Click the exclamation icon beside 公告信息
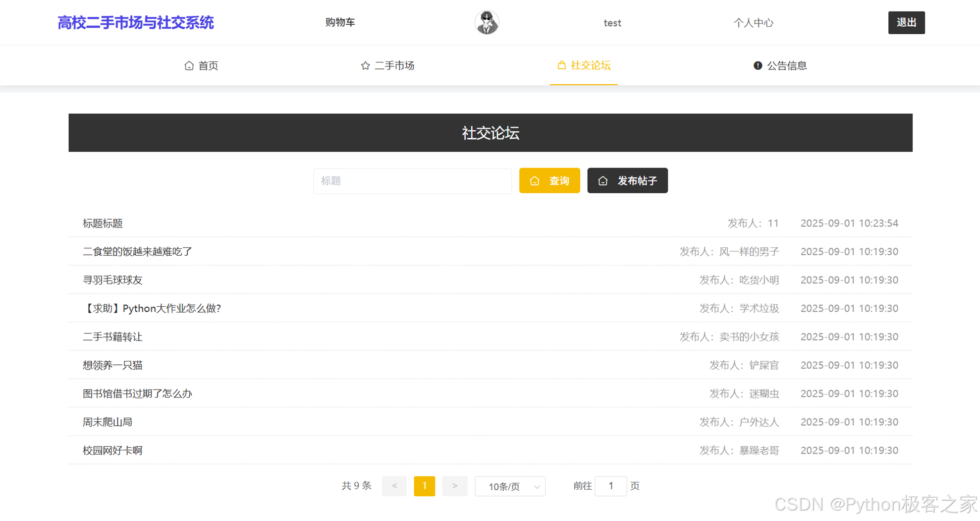The width and height of the screenshot is (980, 521). [758, 65]
